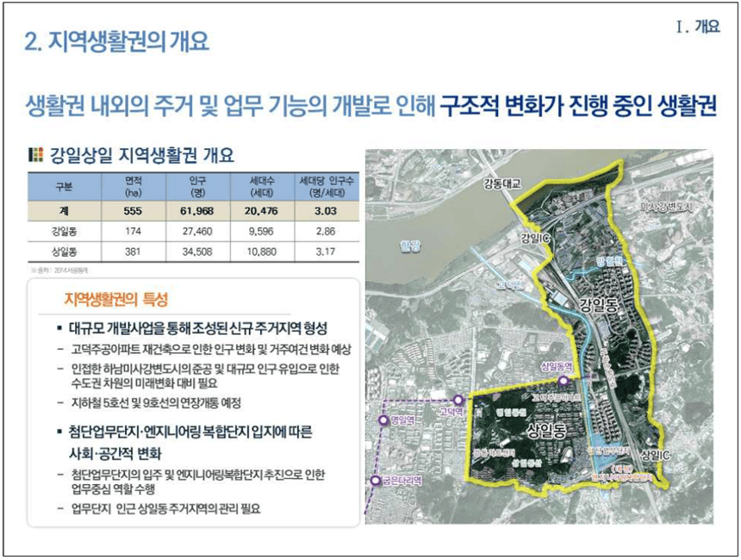
Task: Click the '망월천' stream label on the map
Action: pyautogui.click(x=610, y=261)
